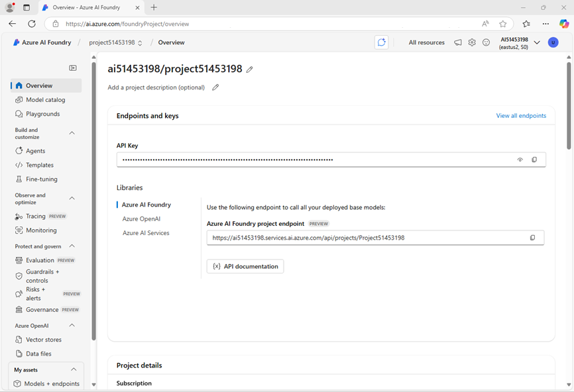574x392 pixels.
Task: Open the Overview home icon item
Action: [x=46, y=85]
